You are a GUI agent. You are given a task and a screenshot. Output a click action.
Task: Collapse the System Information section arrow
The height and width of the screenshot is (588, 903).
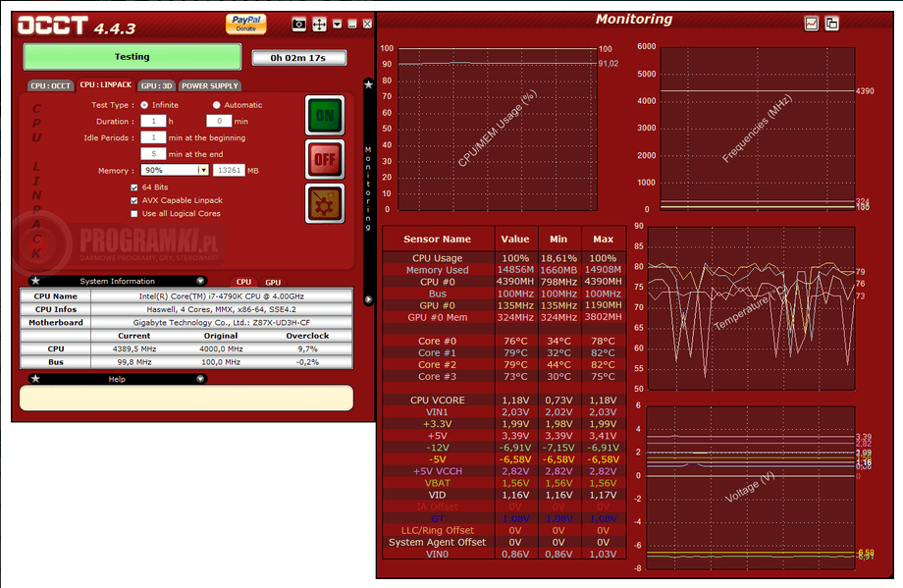pos(200,281)
